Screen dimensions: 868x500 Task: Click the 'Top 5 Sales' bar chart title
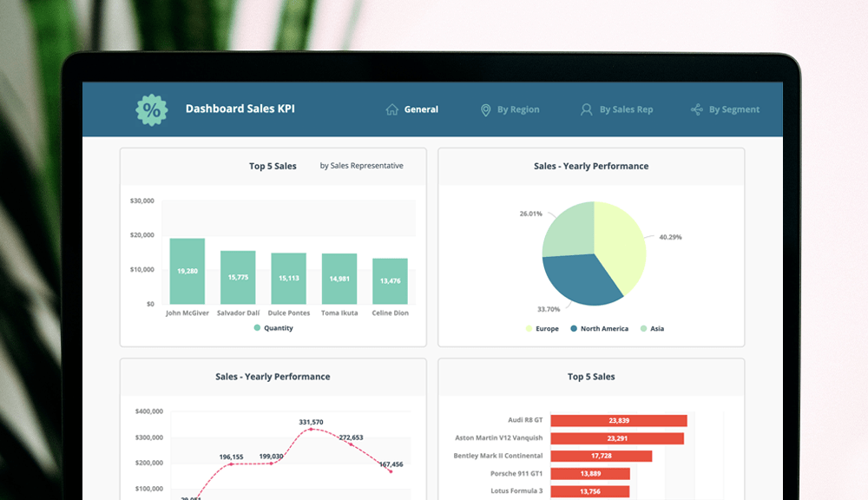click(273, 166)
